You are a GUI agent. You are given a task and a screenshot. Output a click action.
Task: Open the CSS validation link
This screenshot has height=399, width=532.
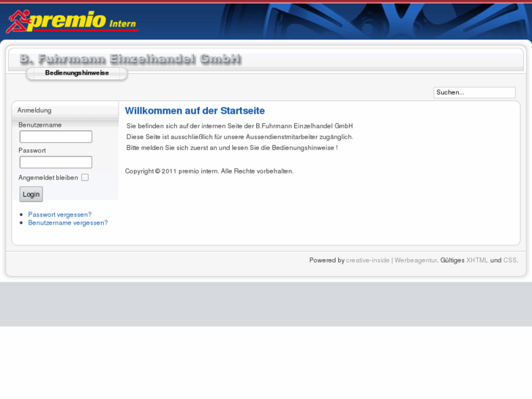[509, 261]
